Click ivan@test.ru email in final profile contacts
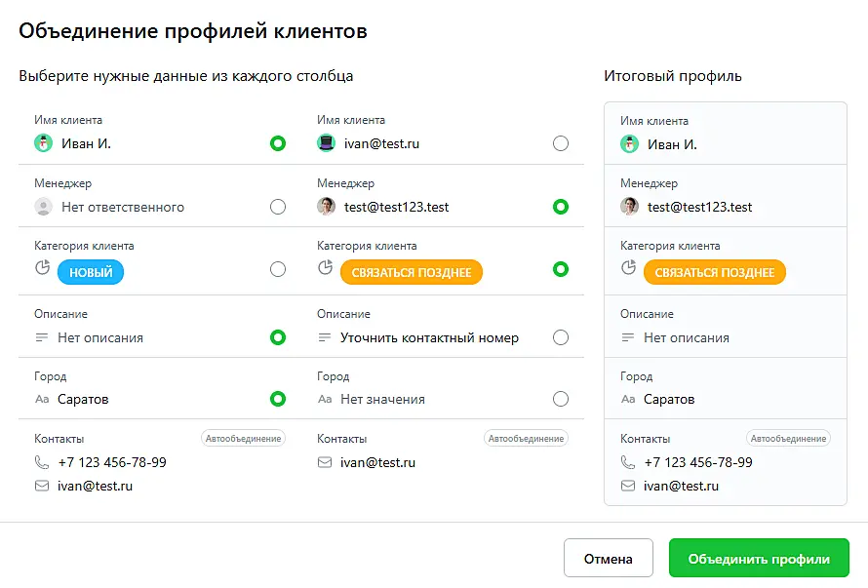 (x=681, y=486)
